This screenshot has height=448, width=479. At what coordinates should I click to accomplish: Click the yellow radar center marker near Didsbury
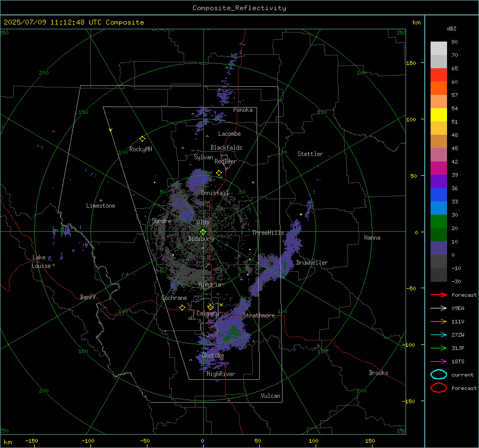203,232
